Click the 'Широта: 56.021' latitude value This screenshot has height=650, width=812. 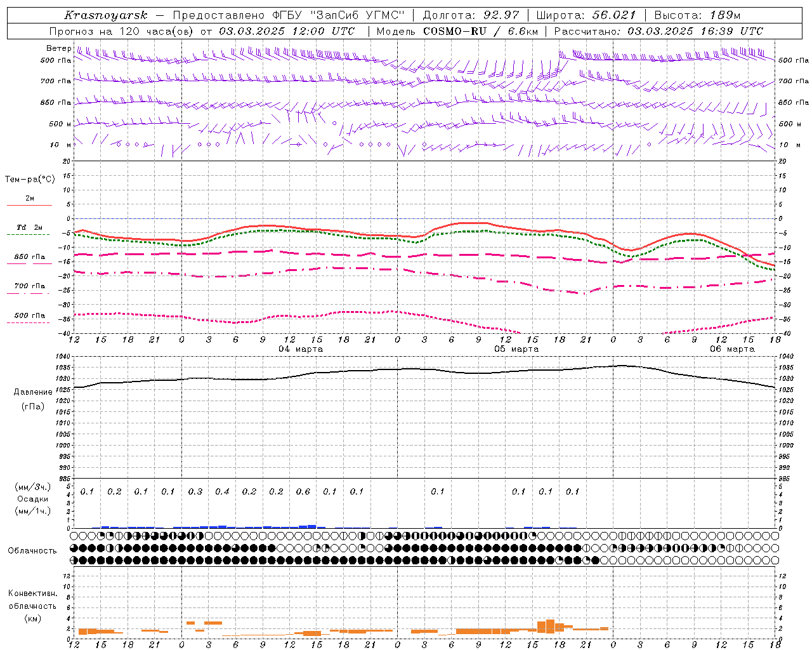coord(586,15)
